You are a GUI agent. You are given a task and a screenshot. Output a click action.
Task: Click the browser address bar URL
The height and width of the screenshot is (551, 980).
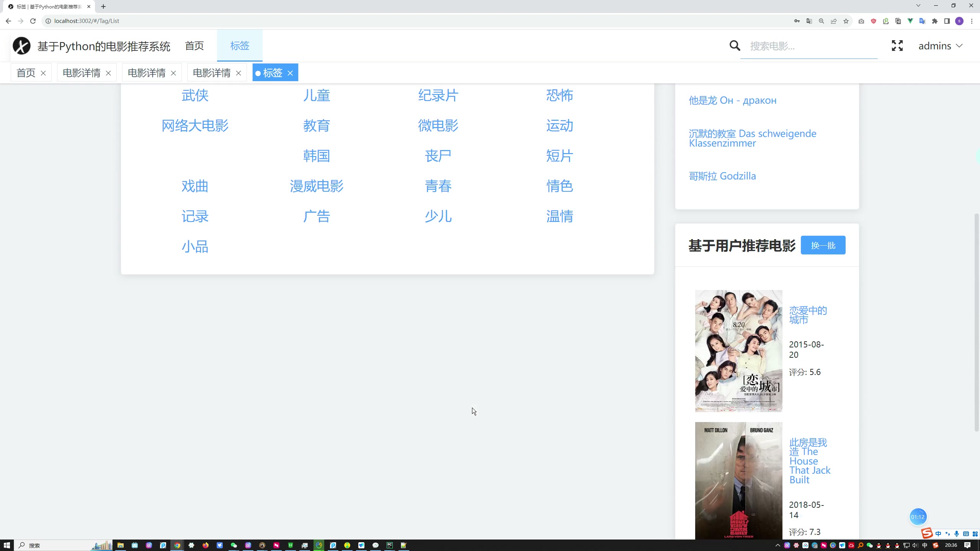(x=87, y=21)
